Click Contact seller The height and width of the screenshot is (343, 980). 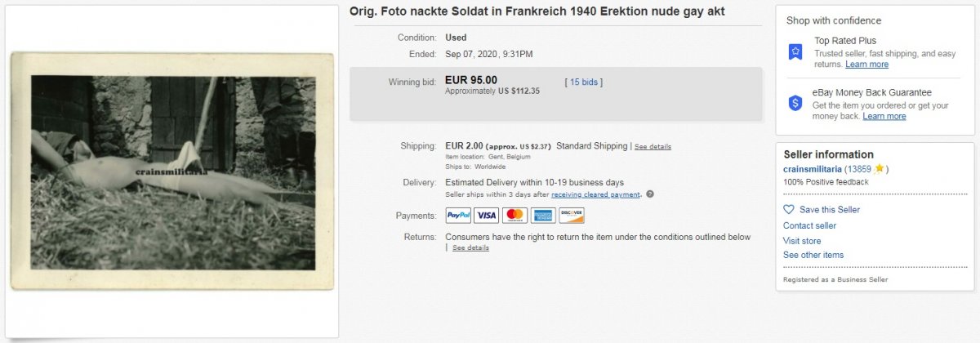809,225
